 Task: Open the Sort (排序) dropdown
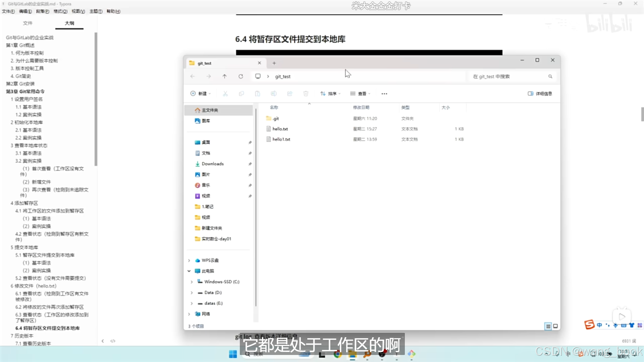330,94
